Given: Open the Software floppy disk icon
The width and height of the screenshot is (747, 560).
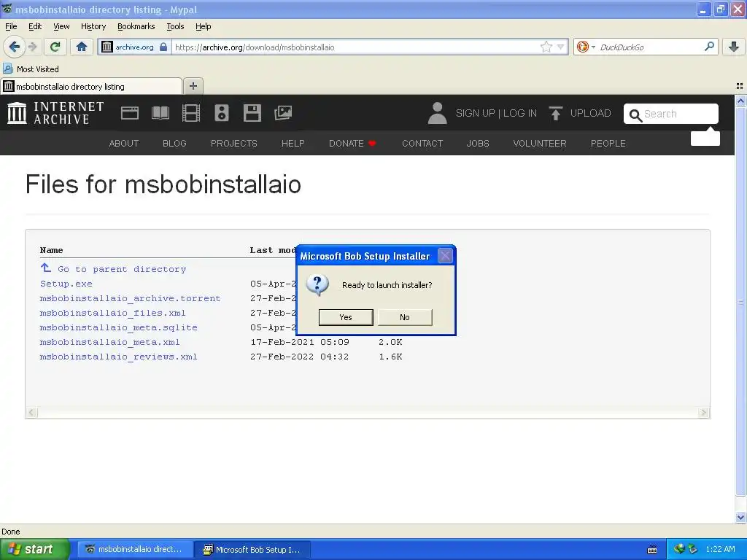Looking at the screenshot, I should click(252, 113).
